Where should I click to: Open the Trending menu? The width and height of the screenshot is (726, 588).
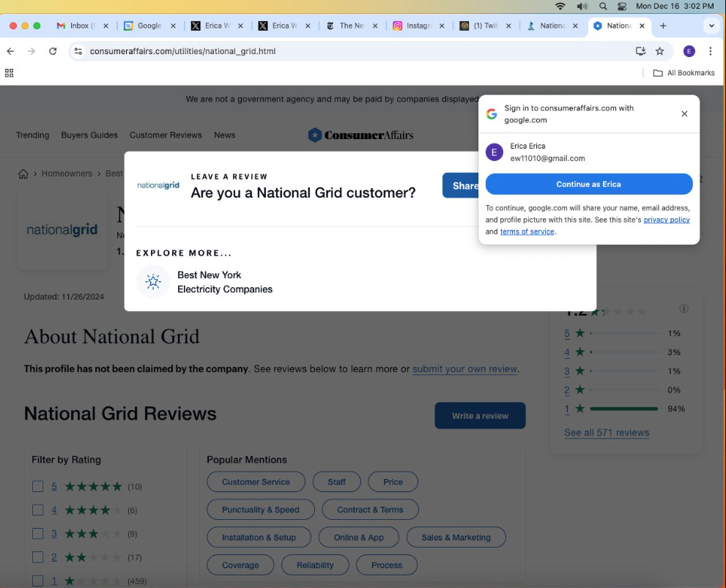(x=32, y=135)
